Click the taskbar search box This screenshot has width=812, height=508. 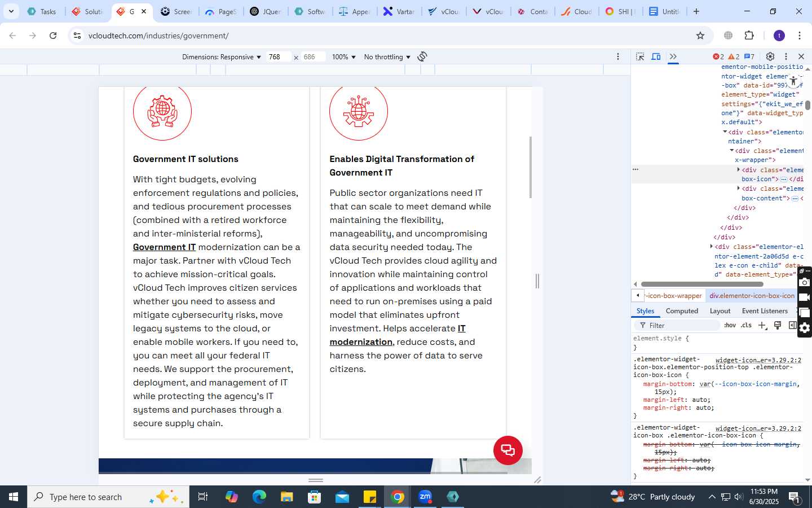pos(108,497)
